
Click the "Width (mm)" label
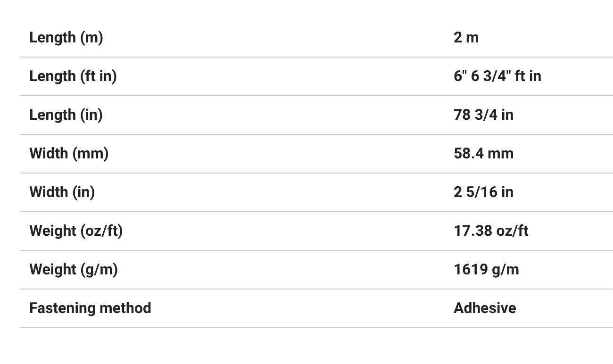click(69, 153)
